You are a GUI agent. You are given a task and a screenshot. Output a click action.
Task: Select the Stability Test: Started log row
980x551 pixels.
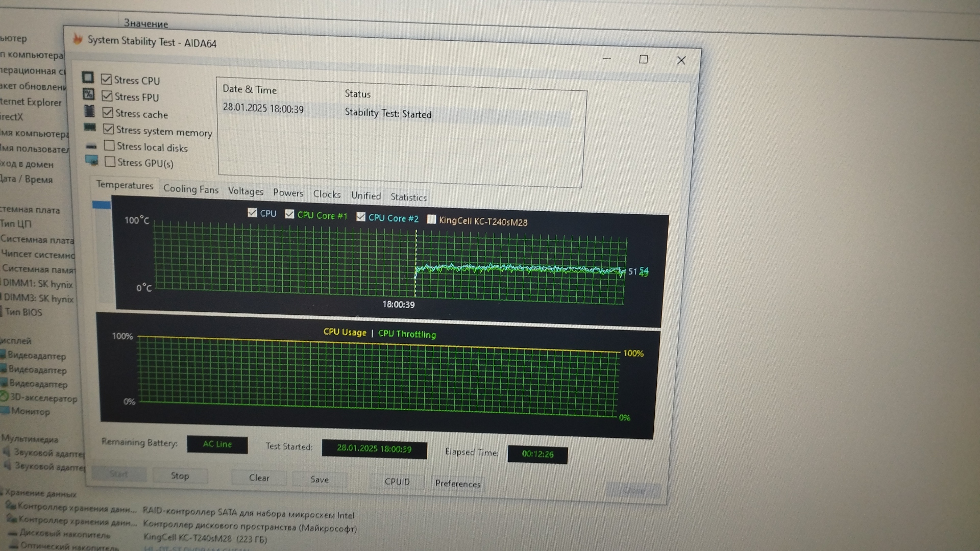click(x=396, y=113)
